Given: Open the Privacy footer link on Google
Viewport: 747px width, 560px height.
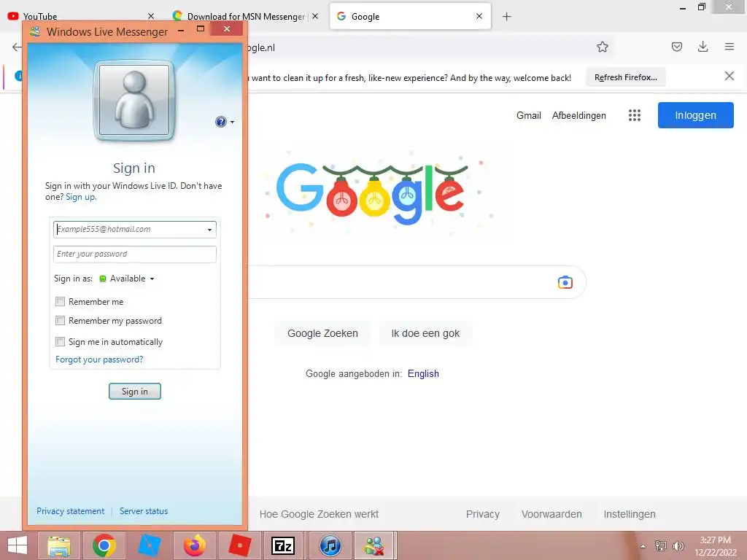Looking at the screenshot, I should point(483,514).
